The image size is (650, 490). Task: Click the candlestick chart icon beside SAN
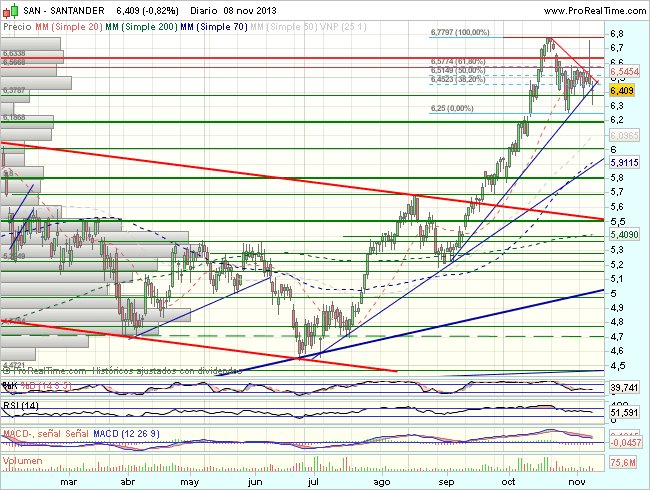[x=10, y=10]
